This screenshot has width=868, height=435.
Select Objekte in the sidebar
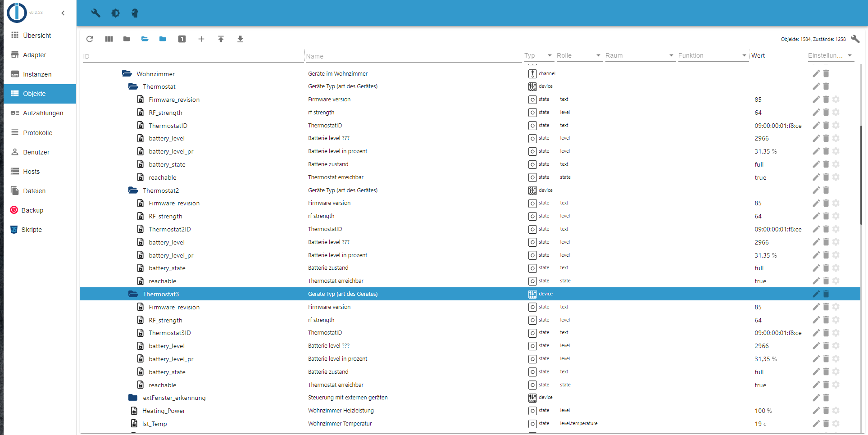click(40, 94)
